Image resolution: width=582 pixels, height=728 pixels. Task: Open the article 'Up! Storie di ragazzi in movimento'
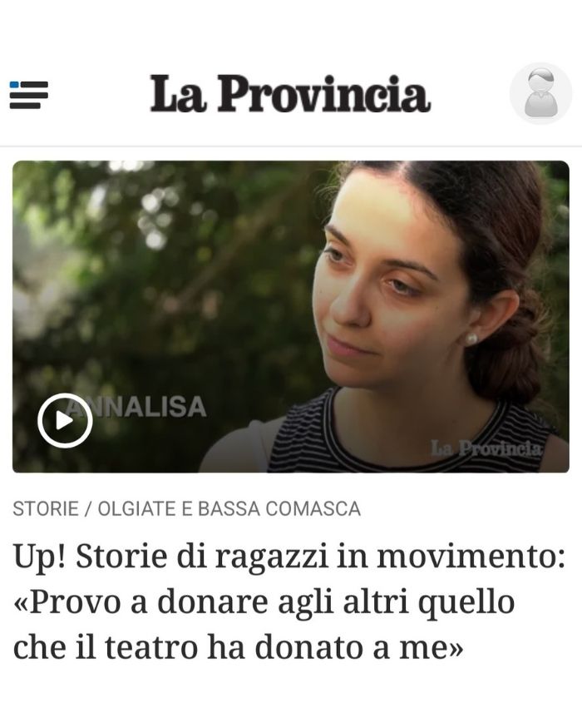289,557
